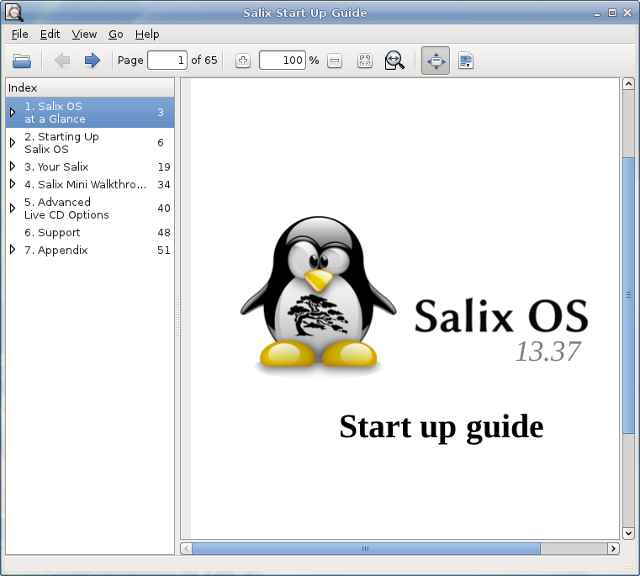Click the sidebar pane divider handle
This screenshot has width=640, height=576.
pyautogui.click(x=178, y=316)
